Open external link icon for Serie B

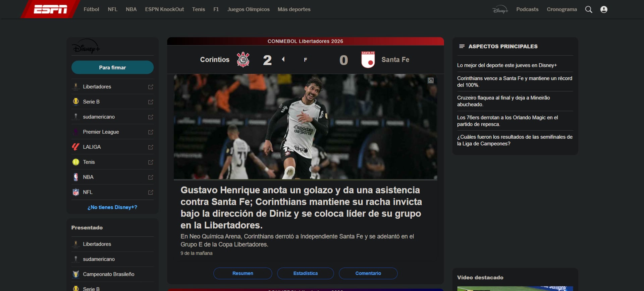[151, 102]
